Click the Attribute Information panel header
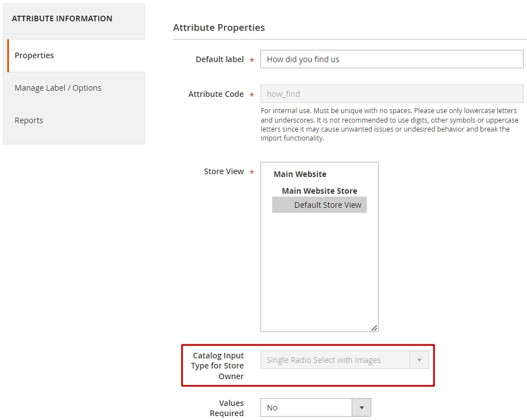Screen dimensions: 527x420 point(74,18)
